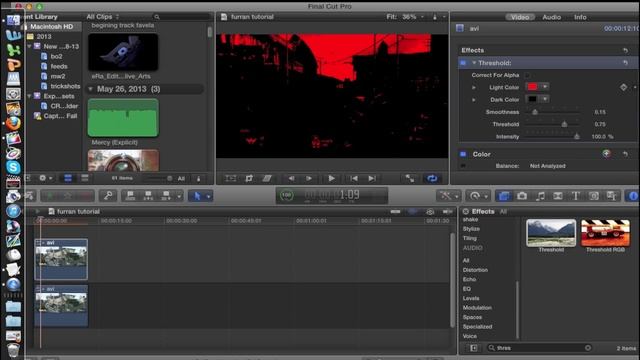Disable the Threshold effect checkbox
Screen dimensions: 640x360
click(463, 63)
